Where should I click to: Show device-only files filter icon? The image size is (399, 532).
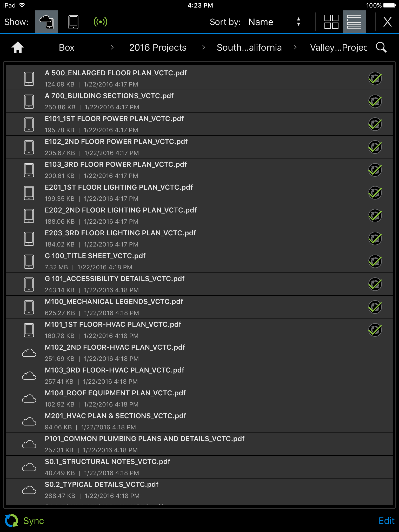click(x=73, y=22)
